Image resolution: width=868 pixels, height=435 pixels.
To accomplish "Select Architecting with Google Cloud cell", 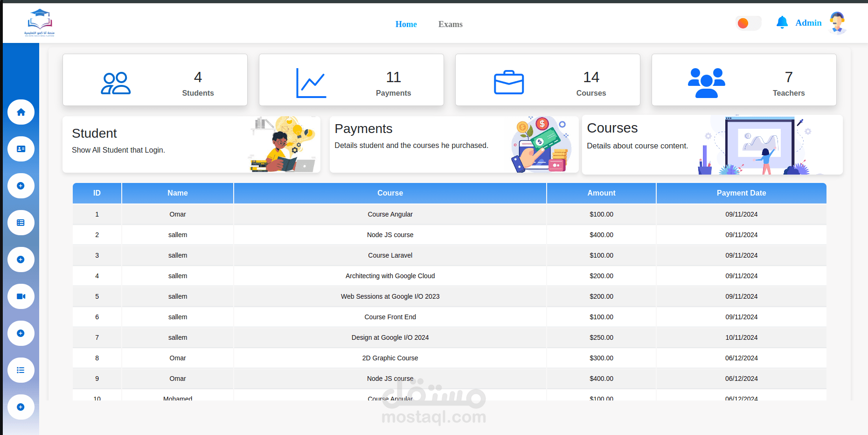I will (390, 276).
